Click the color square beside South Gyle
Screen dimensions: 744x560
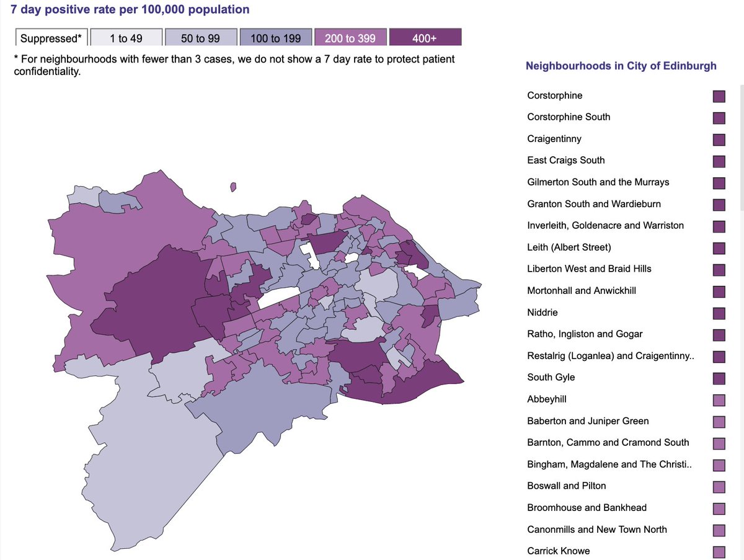pyautogui.click(x=719, y=378)
